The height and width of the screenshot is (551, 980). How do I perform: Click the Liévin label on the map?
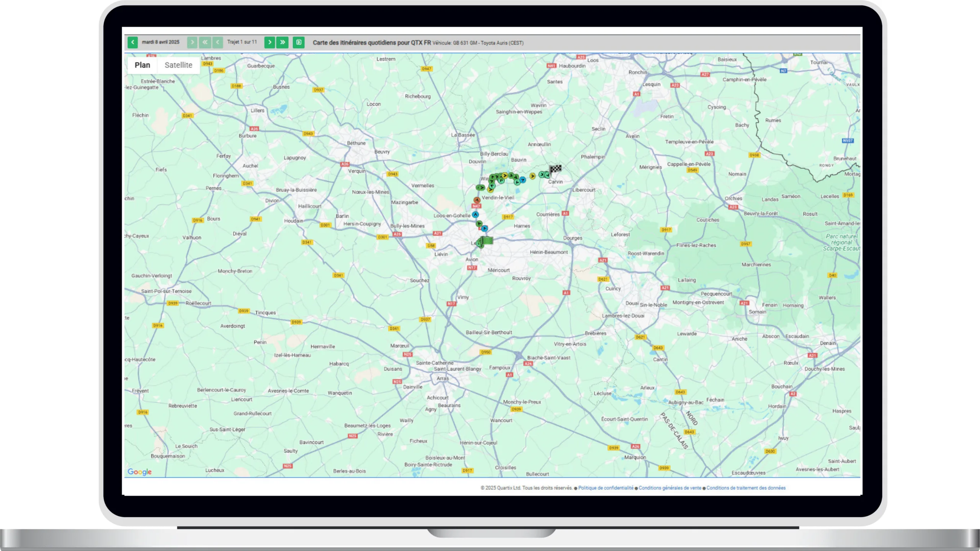coord(441,254)
